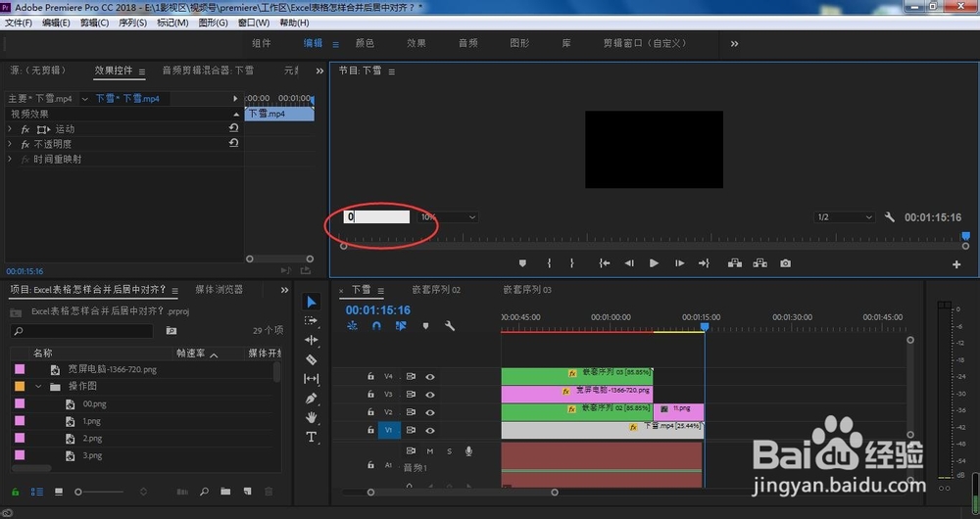This screenshot has height=519, width=980.
Task: Click the project panel search field
Action: pos(82,331)
